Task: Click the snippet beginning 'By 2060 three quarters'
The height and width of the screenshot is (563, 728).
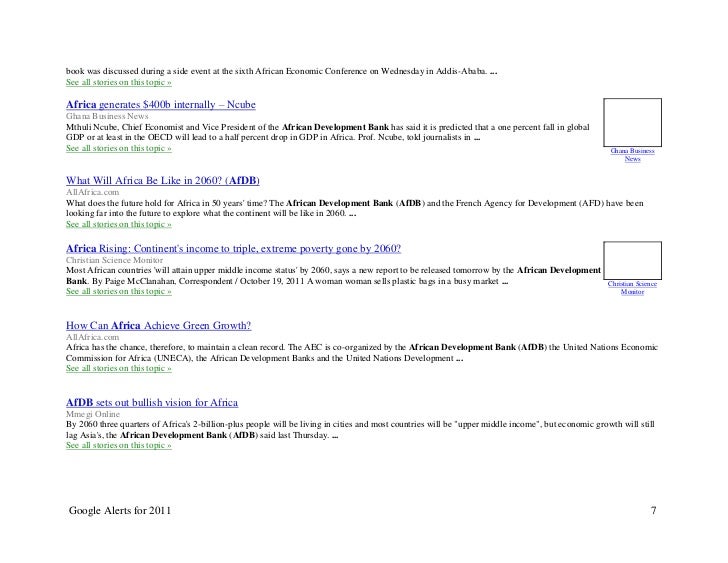Action: [360, 429]
